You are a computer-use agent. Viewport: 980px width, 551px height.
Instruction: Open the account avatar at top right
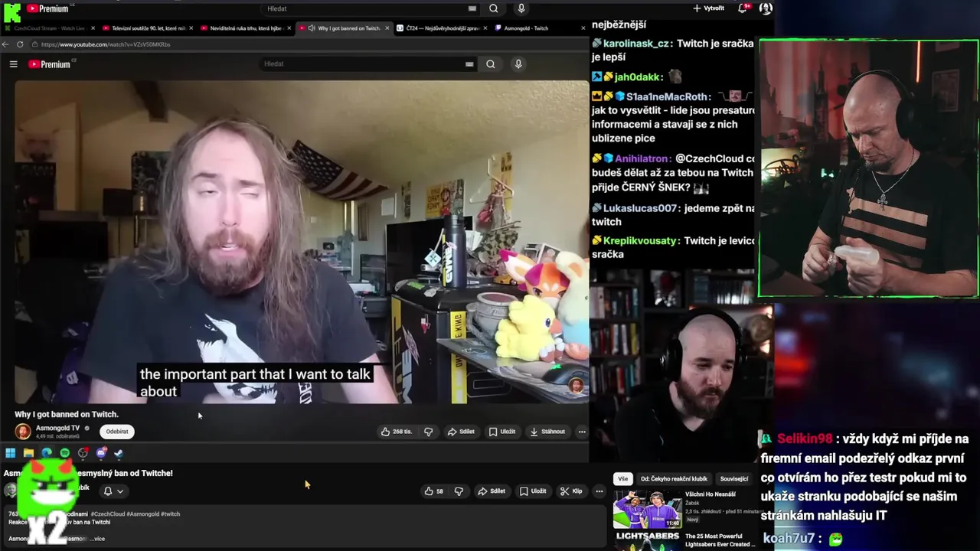pyautogui.click(x=766, y=8)
